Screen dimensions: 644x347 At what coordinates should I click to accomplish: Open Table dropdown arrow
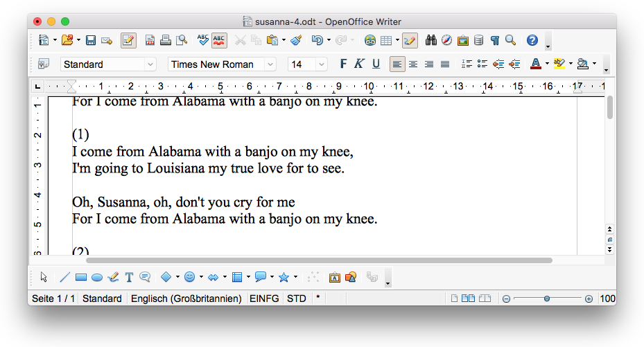397,40
